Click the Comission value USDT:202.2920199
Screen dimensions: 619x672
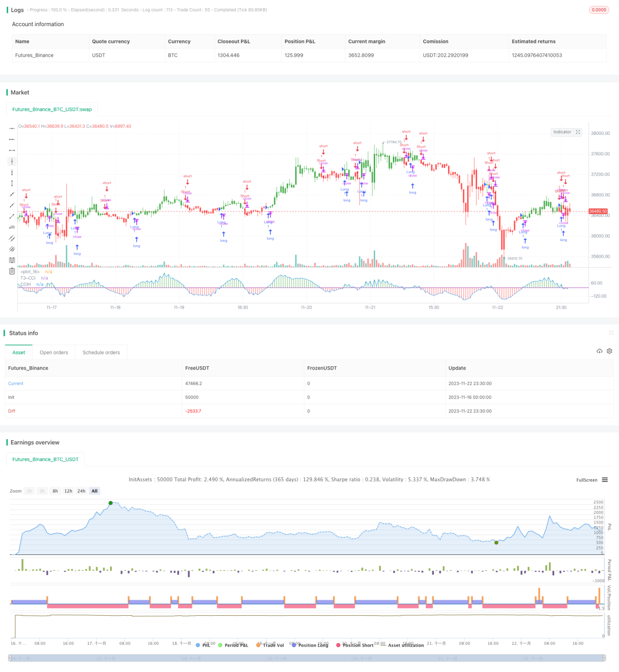point(446,55)
